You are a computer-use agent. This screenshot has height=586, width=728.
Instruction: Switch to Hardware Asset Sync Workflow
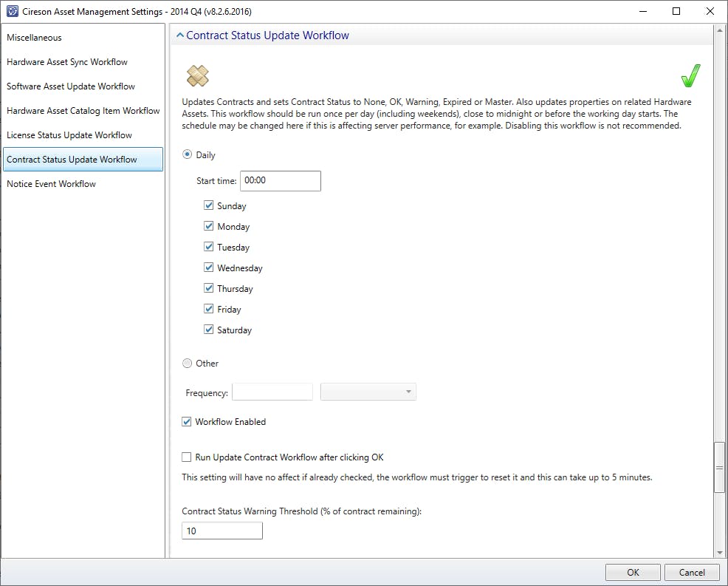pos(67,62)
